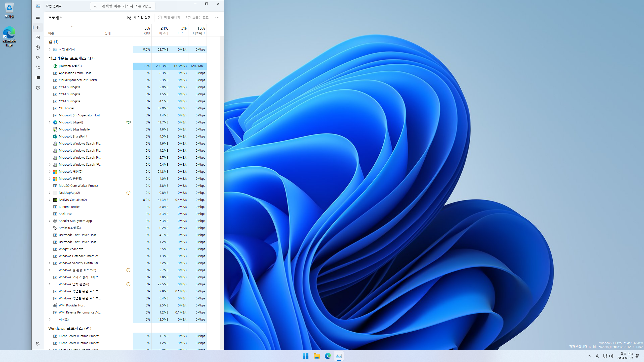Viewport: 644px width, 362px height.
Task: Click the suspended icon on Windows 입력 환경 row
Action: pos(128,284)
